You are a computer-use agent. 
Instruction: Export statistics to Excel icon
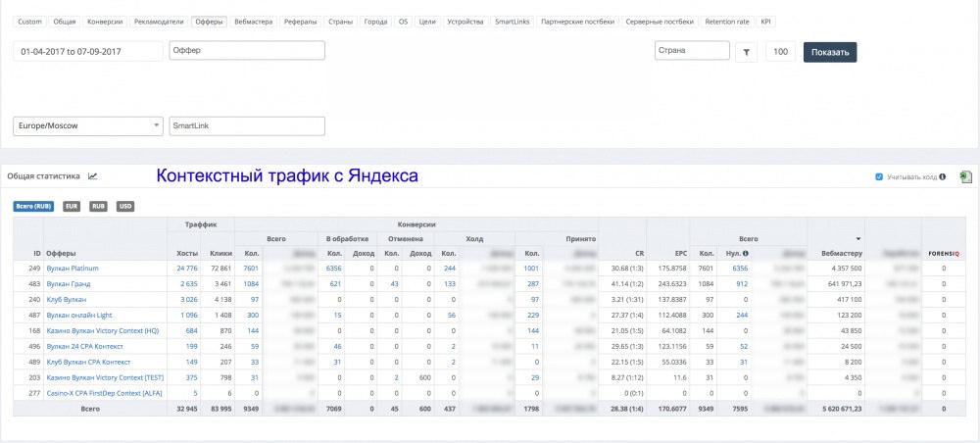tap(965, 176)
